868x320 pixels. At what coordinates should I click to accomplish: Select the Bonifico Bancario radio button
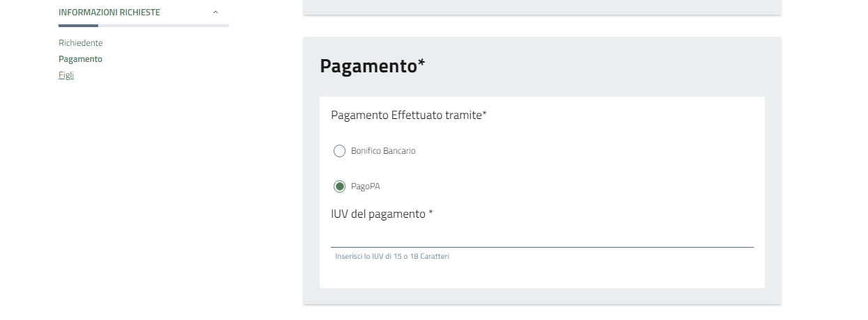[340, 151]
